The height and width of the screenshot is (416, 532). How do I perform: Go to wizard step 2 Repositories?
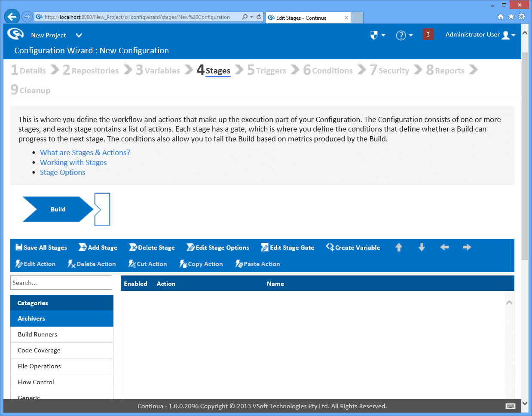click(x=91, y=70)
